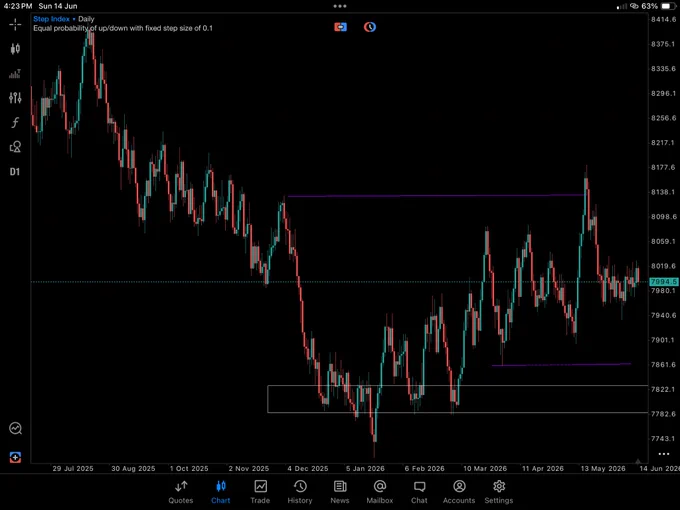
Task: Tap the 7743.1 price axis label
Action: (664, 439)
